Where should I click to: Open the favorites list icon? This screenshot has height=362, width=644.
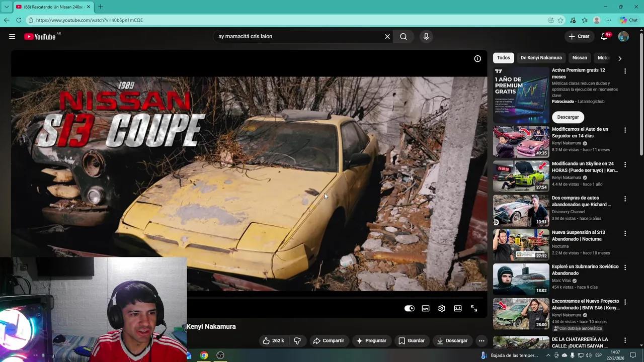tap(585, 20)
